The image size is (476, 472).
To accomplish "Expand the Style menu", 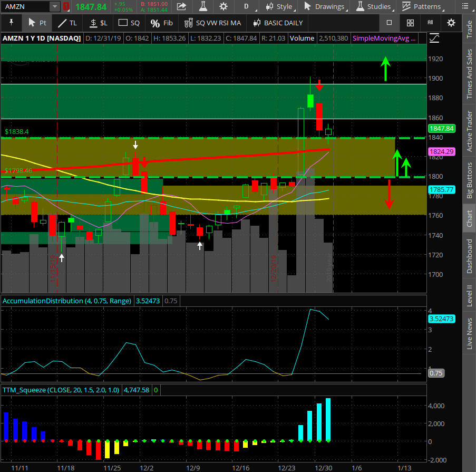I will tap(279, 6).
